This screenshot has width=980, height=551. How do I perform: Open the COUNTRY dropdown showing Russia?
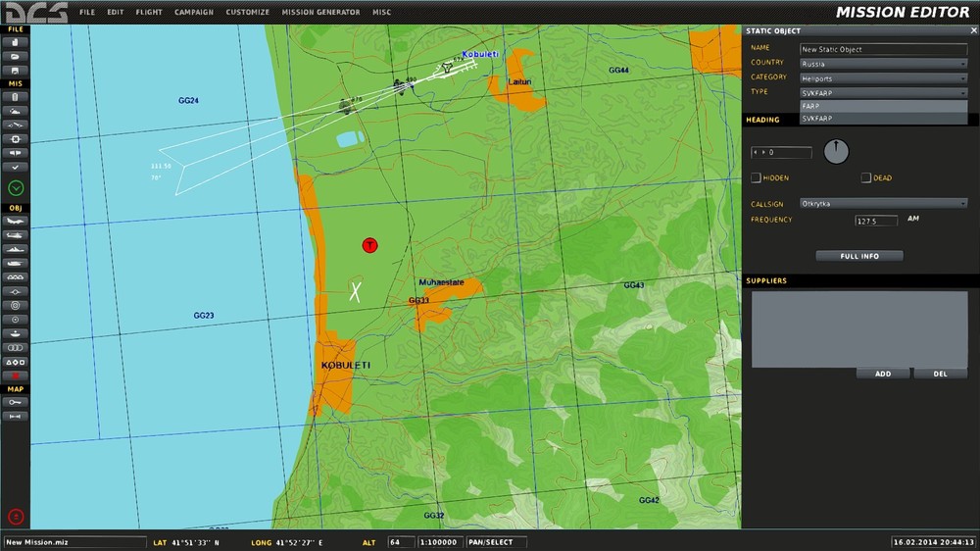883,64
